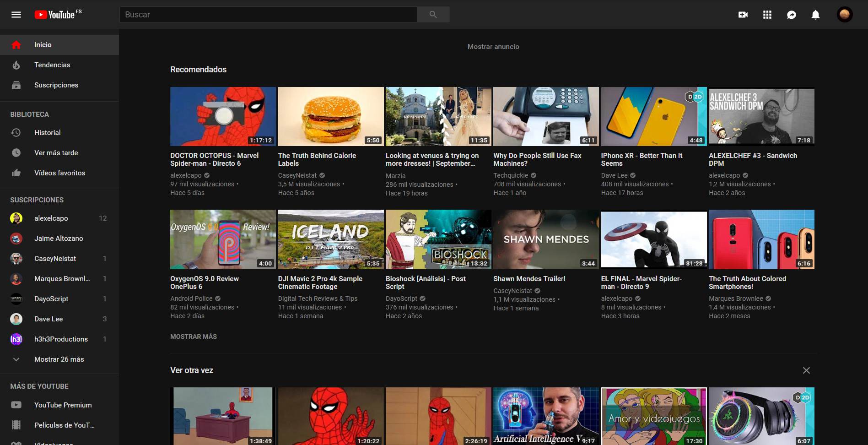Open EL FINAL Marvel Spider-man video title

(x=642, y=282)
